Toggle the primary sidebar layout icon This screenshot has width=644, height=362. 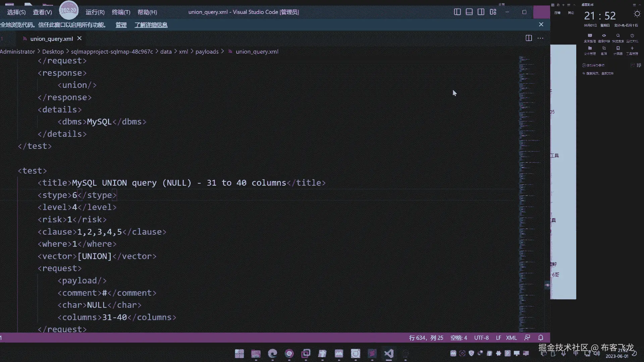pyautogui.click(x=457, y=12)
